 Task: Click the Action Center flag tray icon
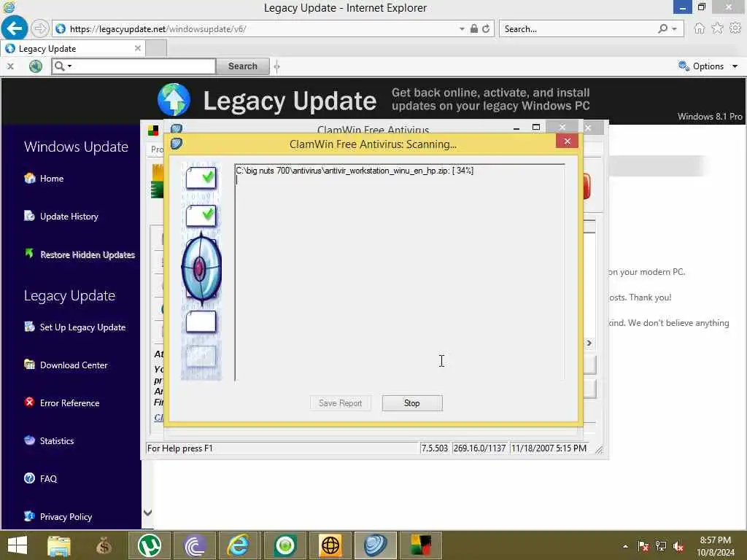643,546
